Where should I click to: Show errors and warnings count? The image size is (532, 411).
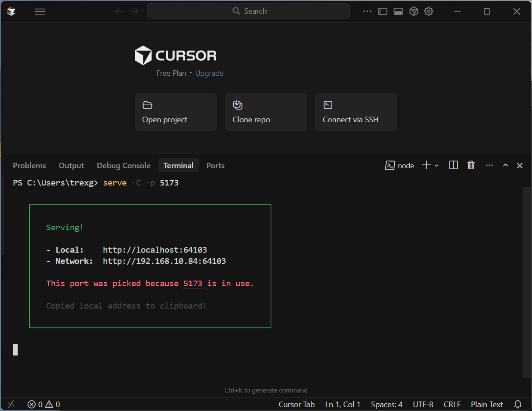coord(44,404)
